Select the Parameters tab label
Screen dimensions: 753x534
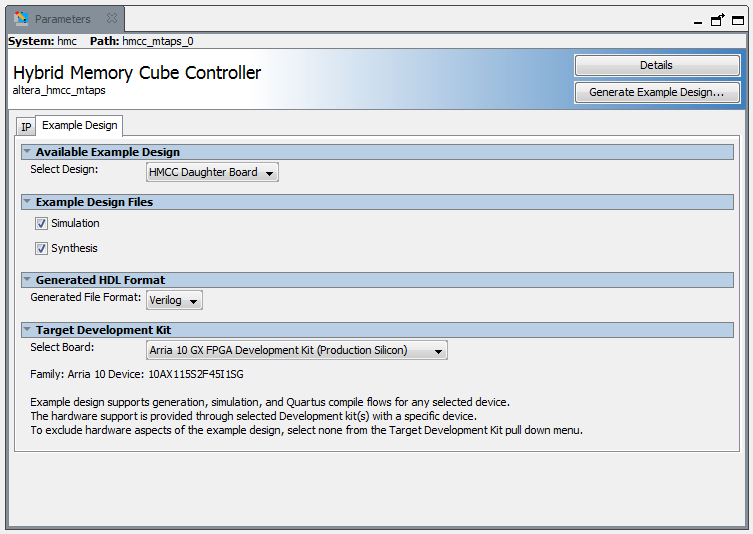click(62, 19)
